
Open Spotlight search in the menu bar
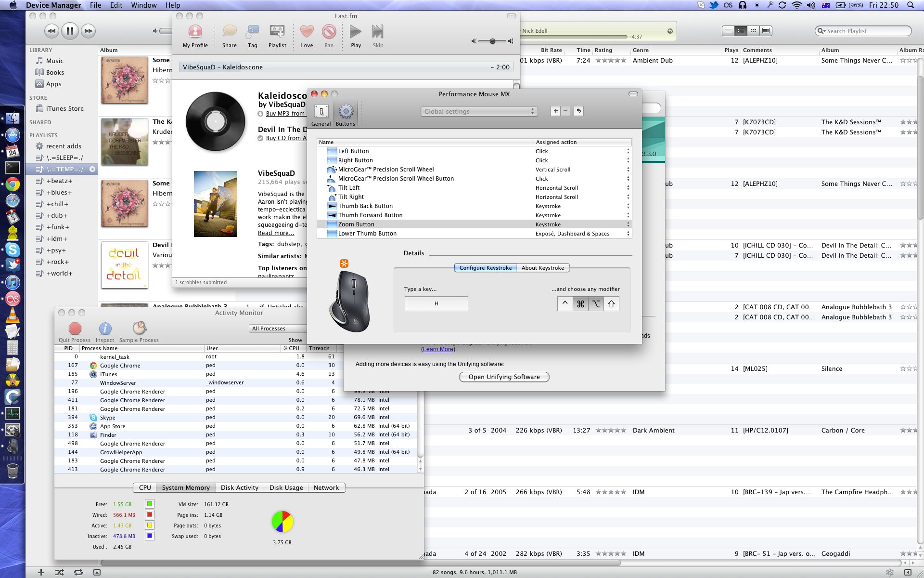(x=910, y=5)
